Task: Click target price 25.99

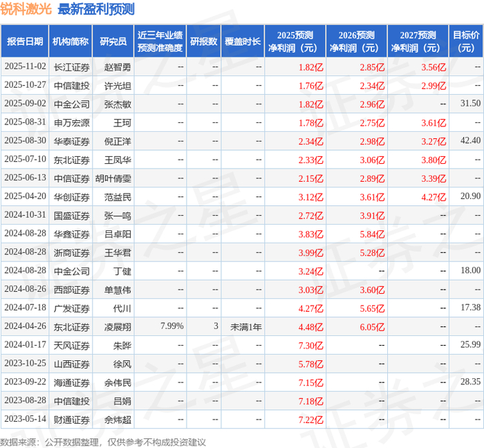Action: pos(470,344)
